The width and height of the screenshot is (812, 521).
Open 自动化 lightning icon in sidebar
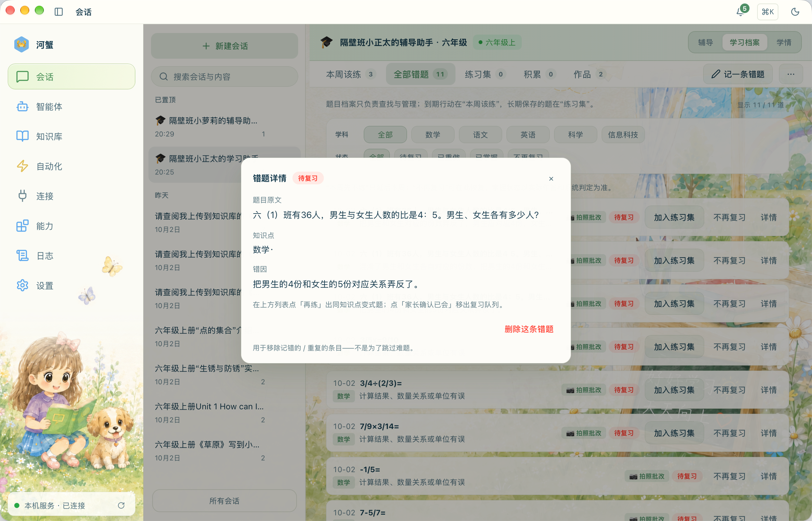22,166
